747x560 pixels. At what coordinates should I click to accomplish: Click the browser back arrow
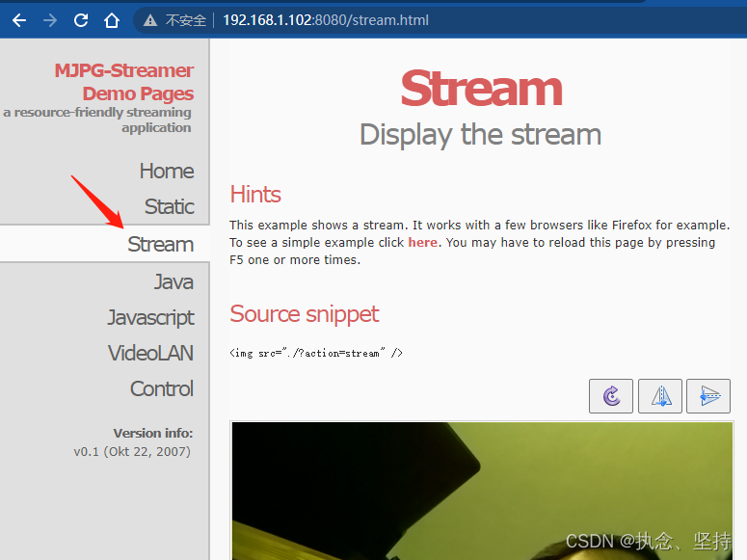pyautogui.click(x=19, y=20)
